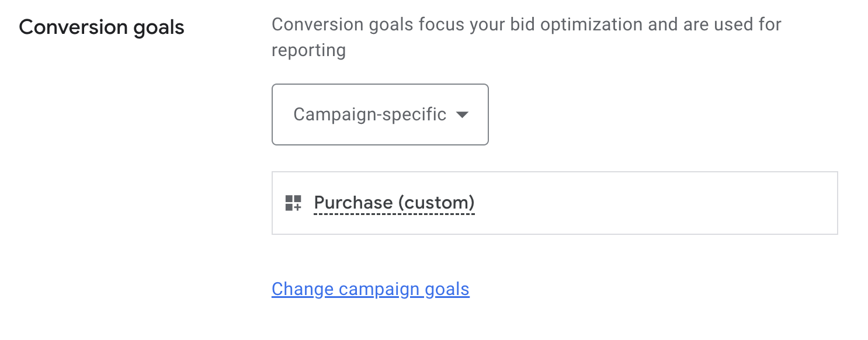868x340 pixels.
Task: Click the downward triangle next to Campaign-specific
Action: tap(462, 115)
